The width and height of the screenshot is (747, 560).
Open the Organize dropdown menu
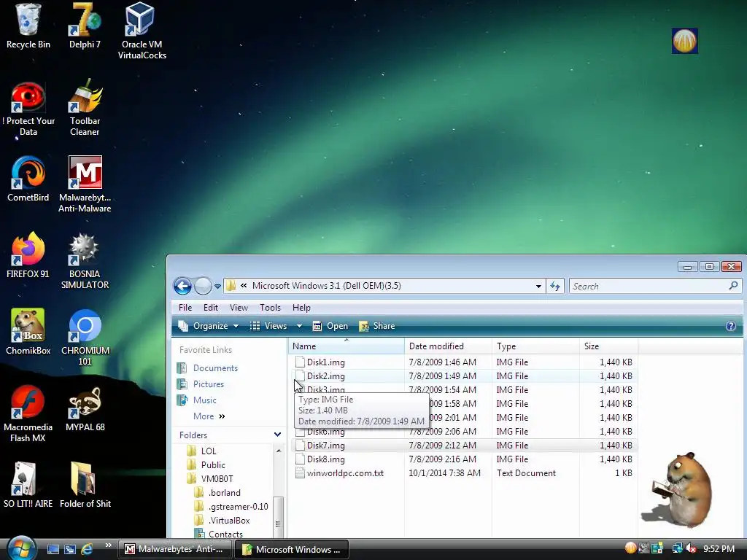pyautogui.click(x=209, y=326)
